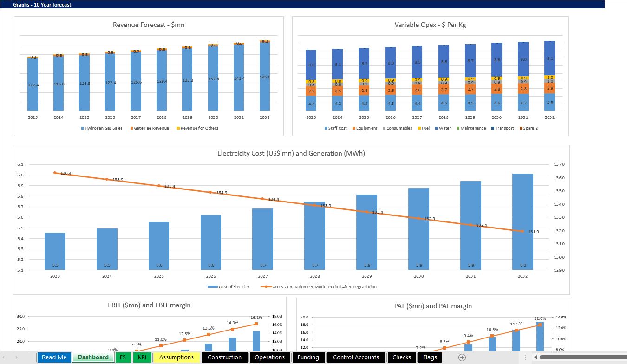Click the 16.1% EBIT margin data label
Screen dimensions: 627x364
click(x=256, y=318)
